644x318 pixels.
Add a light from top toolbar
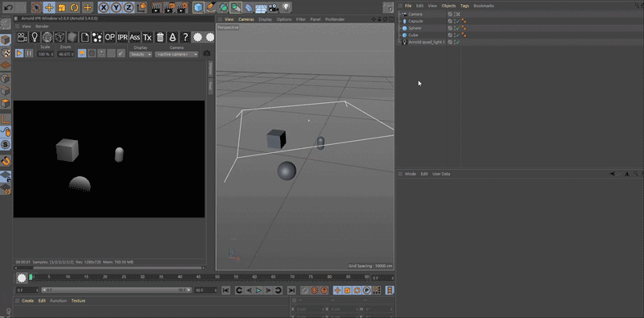point(286,7)
